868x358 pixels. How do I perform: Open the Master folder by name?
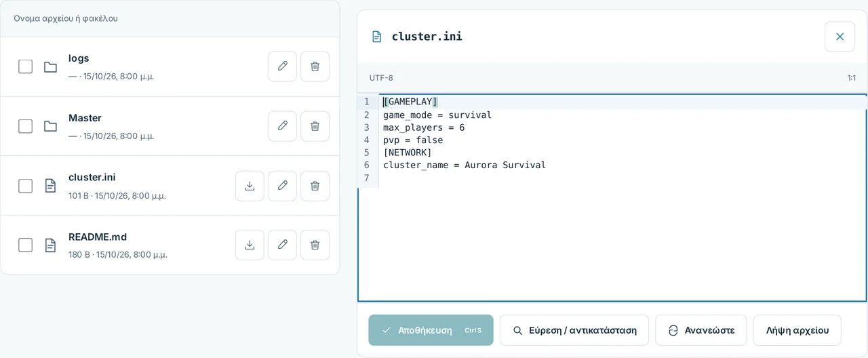click(x=85, y=118)
